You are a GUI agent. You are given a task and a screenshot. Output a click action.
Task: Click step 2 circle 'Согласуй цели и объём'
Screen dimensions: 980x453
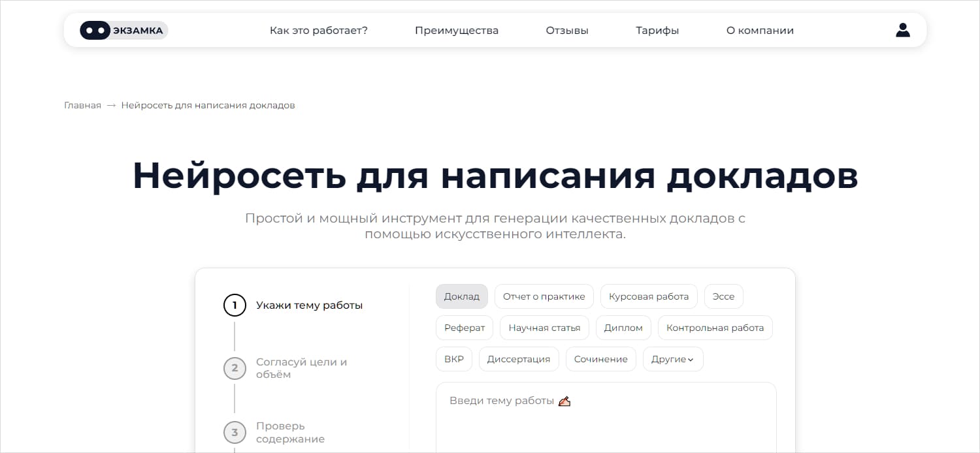click(235, 368)
